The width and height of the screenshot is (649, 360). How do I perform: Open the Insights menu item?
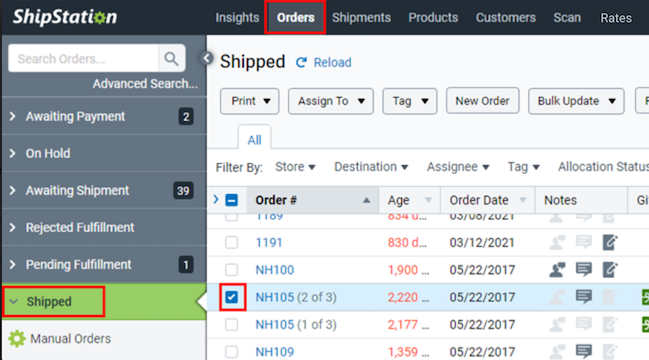(237, 17)
